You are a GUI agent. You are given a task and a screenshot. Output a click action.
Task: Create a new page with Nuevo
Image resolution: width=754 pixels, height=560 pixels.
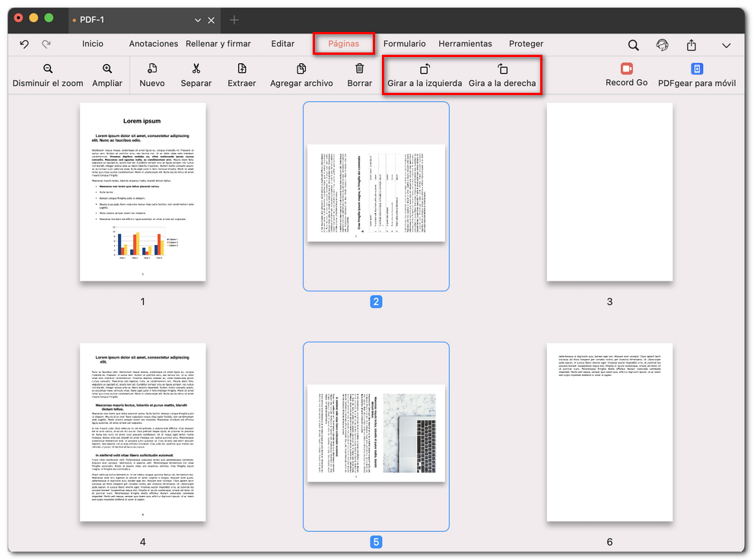[152, 75]
